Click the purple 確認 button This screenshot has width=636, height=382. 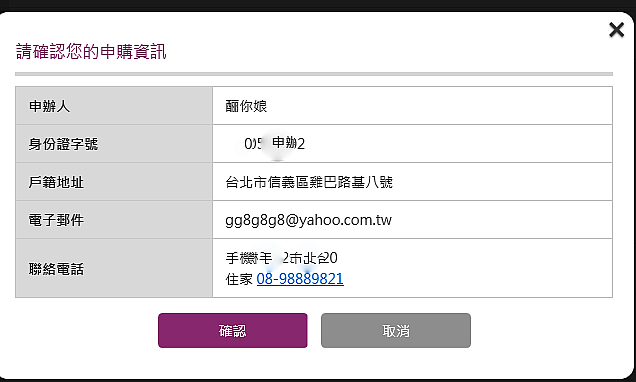click(233, 330)
